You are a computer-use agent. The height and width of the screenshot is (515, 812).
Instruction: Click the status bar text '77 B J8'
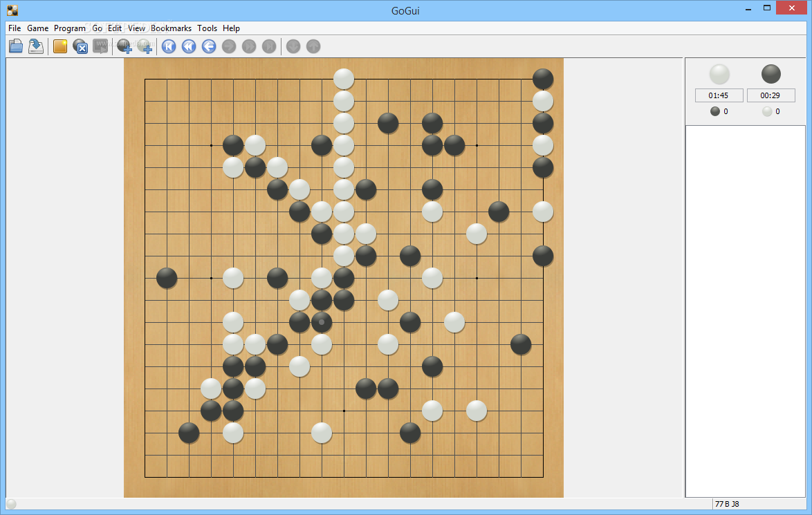pos(727,504)
